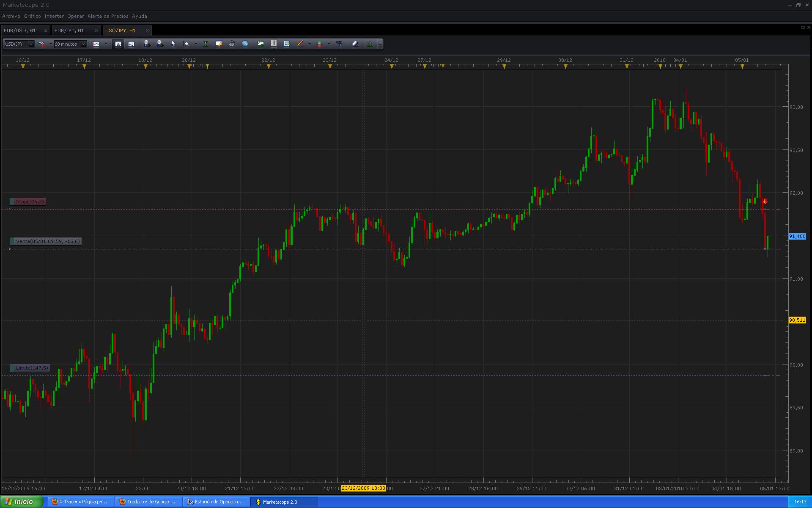Open the Operar menu
Viewport: 812px width, 508px height.
click(76, 16)
